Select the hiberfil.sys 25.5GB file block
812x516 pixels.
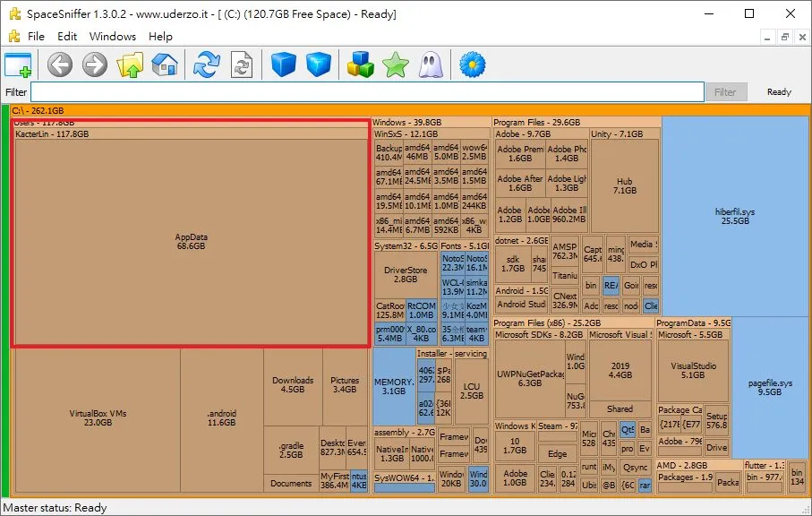pyautogui.click(x=735, y=216)
